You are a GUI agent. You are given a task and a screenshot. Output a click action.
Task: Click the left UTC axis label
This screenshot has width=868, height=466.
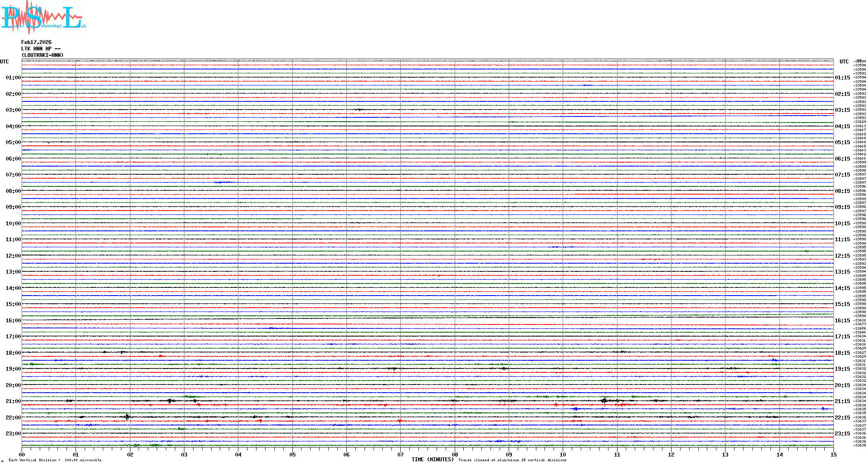tap(4, 62)
